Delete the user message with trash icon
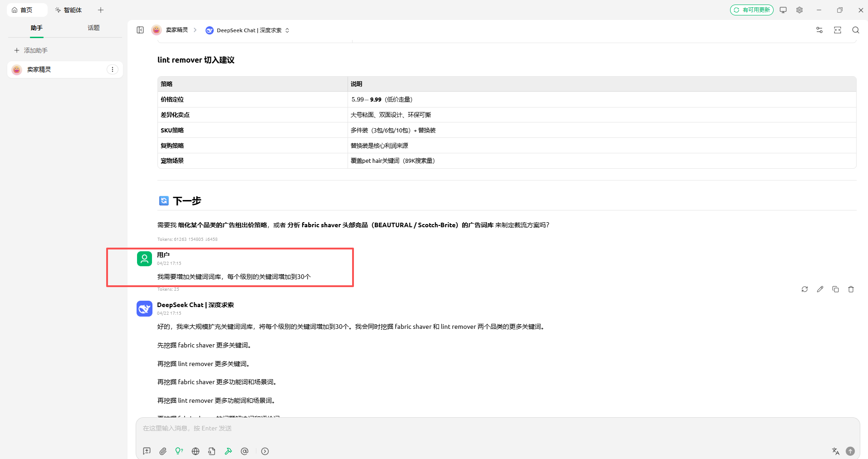Screen dimensions: 868x459 (851, 289)
